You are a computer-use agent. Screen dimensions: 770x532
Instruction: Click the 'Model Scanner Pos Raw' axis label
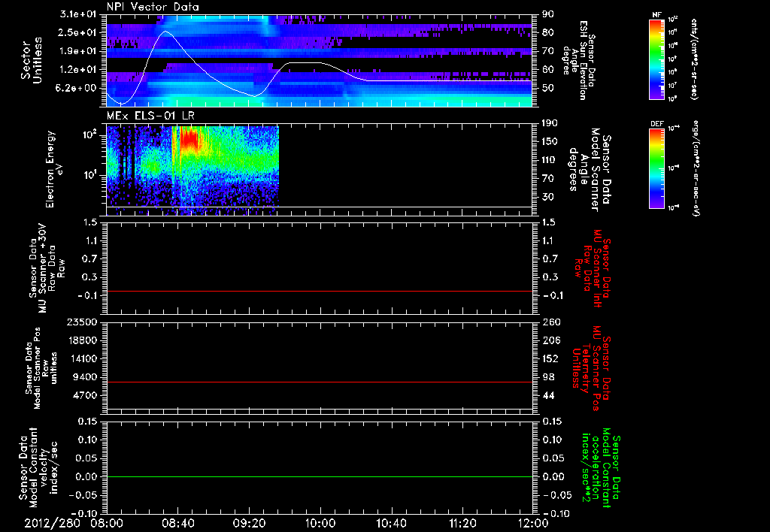(x=41, y=368)
